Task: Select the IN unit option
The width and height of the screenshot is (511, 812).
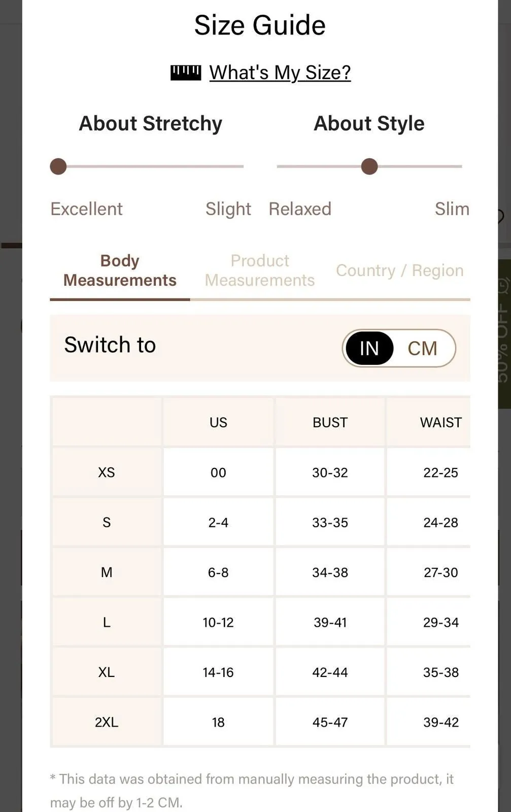Action: pyautogui.click(x=369, y=349)
